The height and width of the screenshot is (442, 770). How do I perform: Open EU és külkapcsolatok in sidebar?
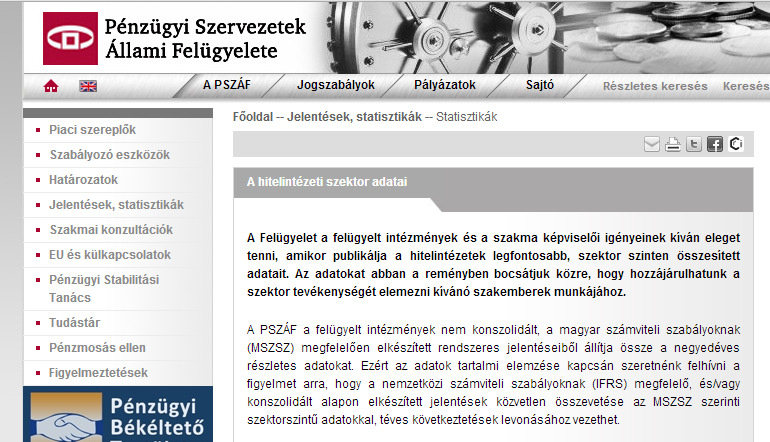pos(110,255)
